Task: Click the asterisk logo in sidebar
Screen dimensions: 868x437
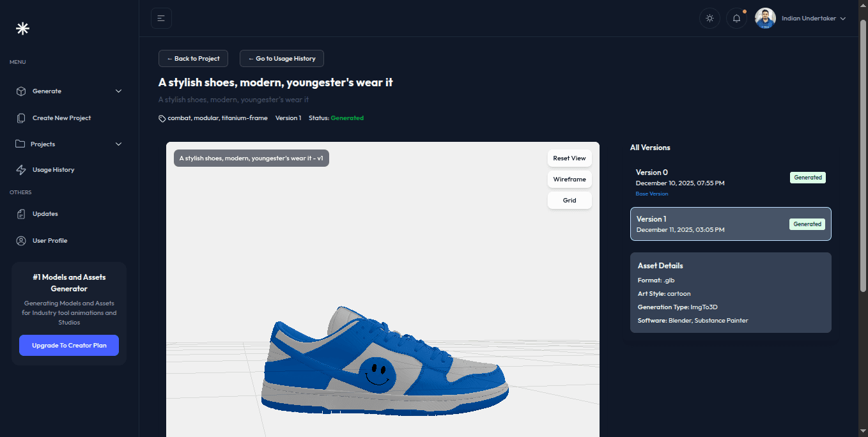Action: point(22,28)
